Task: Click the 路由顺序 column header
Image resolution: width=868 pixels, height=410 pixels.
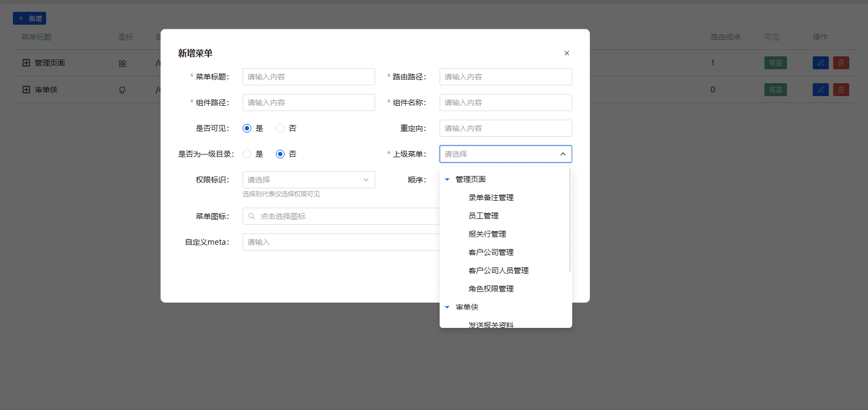Action: pos(726,37)
